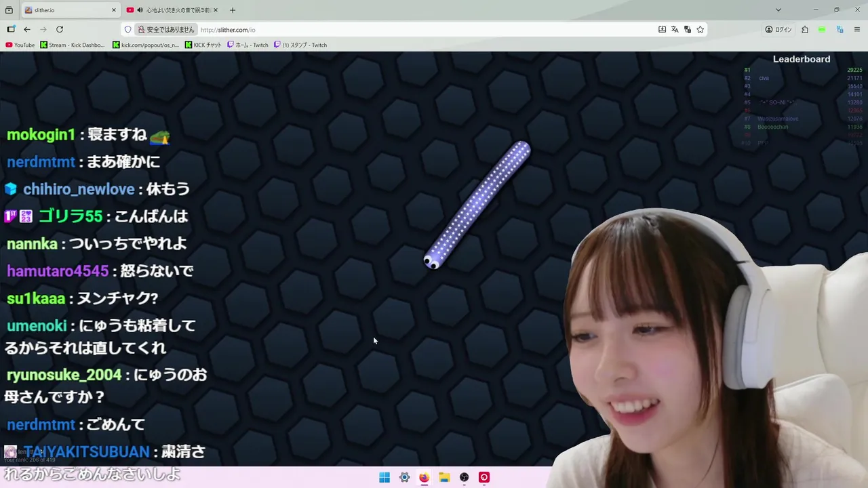
Task: Open the extensions puzzle icon
Action: coord(805,29)
